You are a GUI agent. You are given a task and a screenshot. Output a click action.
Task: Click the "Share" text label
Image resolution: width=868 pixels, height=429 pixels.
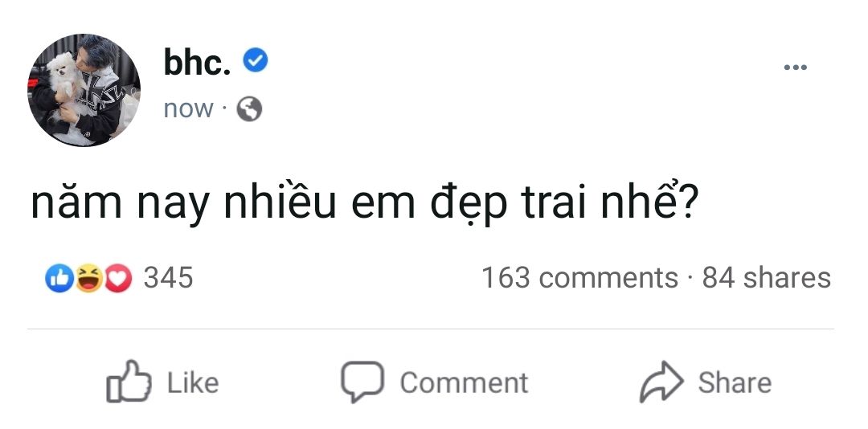point(734,382)
